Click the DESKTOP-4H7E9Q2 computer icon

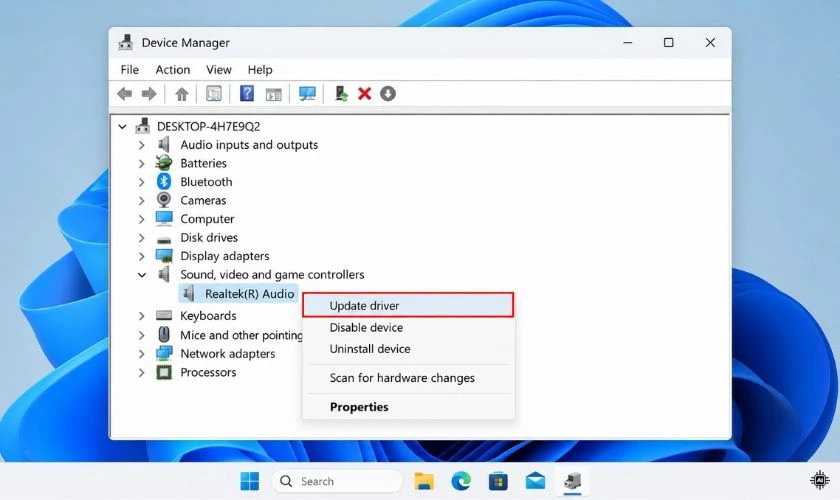coord(142,126)
